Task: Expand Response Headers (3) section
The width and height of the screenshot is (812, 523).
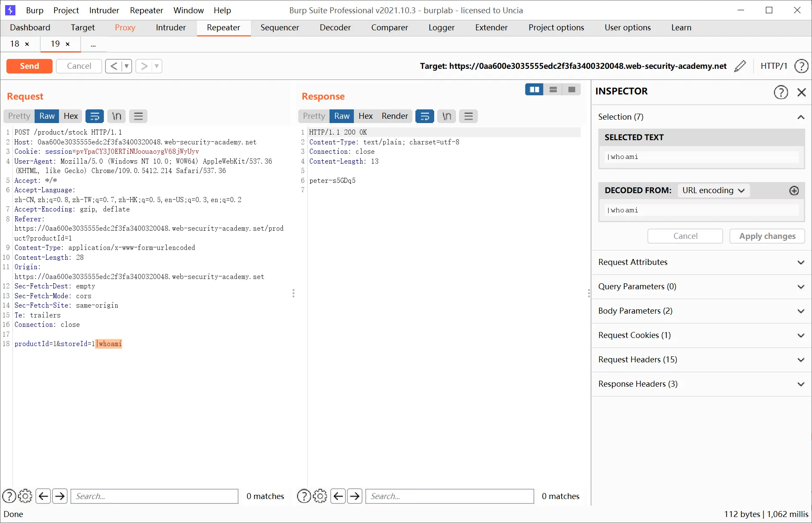Action: 702,384
